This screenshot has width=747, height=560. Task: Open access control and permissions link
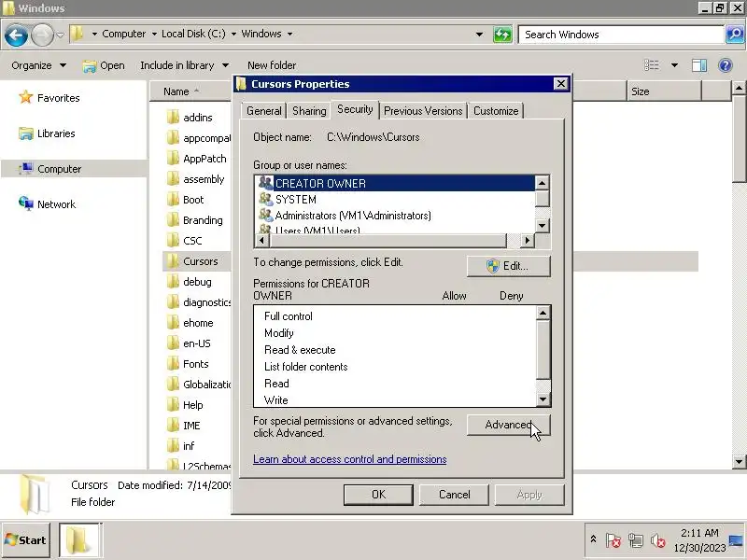[349, 459]
